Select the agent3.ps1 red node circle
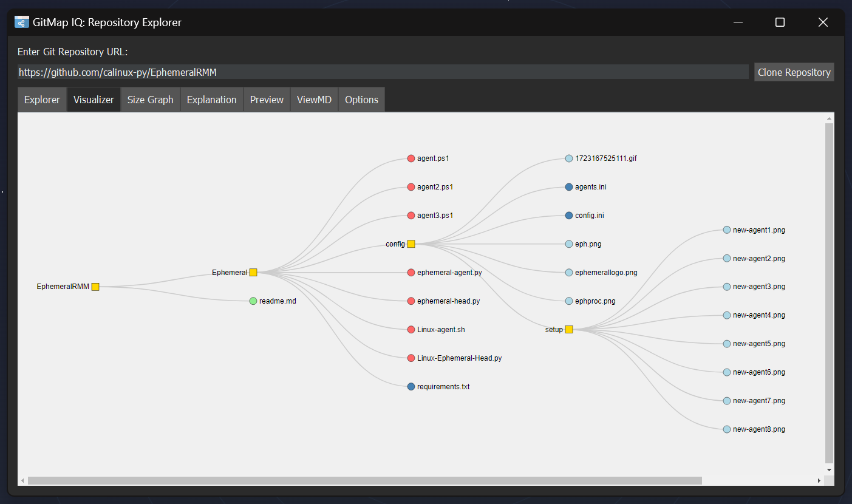 (411, 216)
